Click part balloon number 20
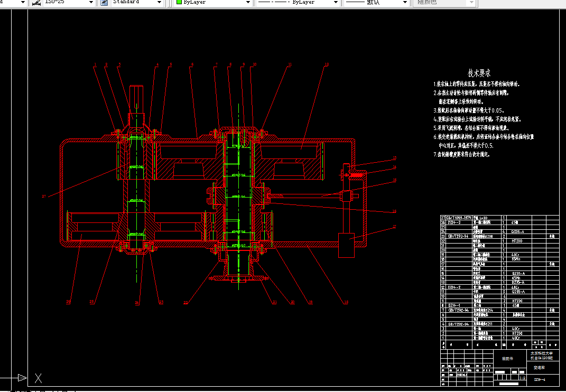 click(292, 302)
